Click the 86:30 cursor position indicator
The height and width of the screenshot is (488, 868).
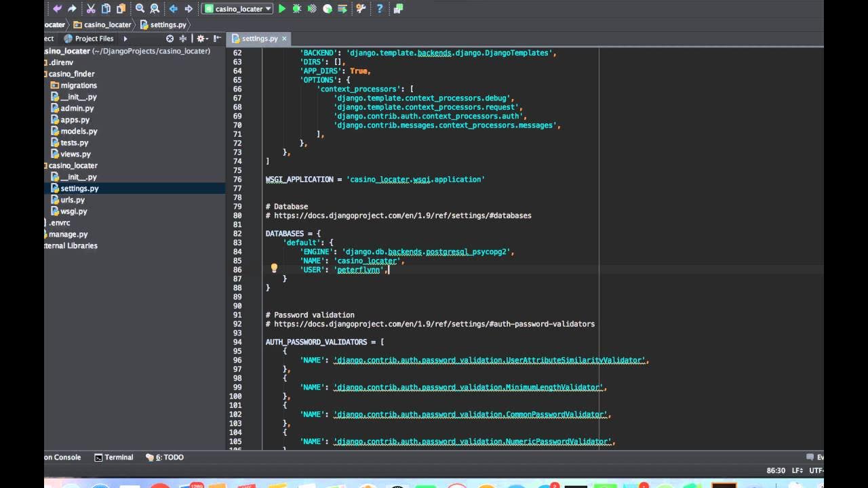click(776, 470)
